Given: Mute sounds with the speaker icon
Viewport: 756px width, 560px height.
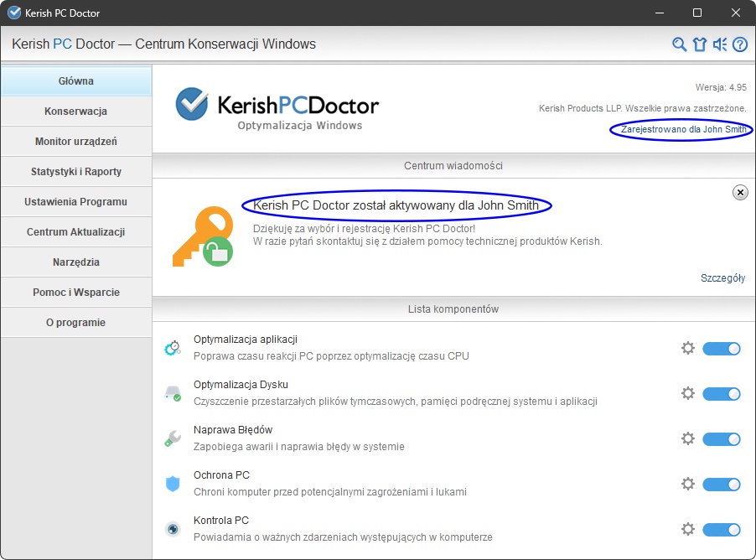Looking at the screenshot, I should point(720,44).
